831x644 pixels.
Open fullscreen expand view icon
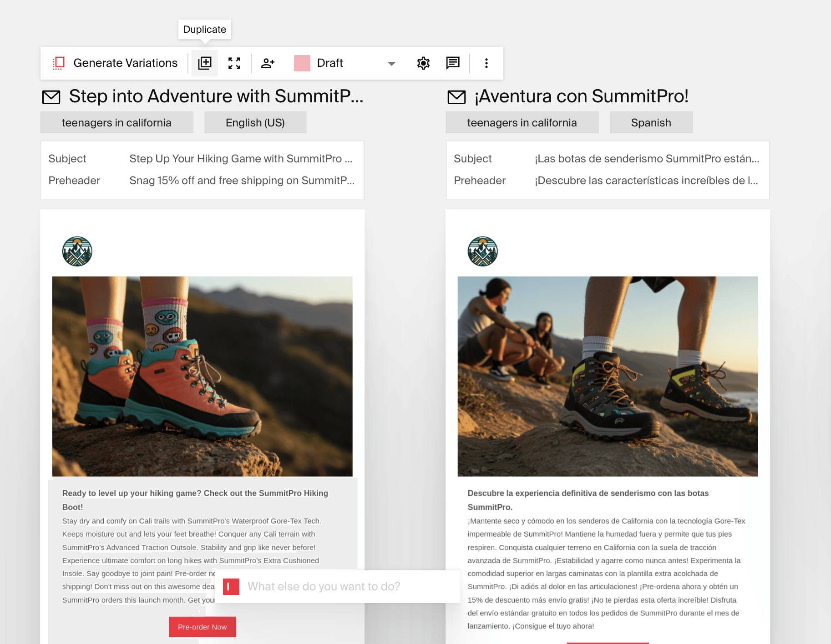(x=234, y=63)
